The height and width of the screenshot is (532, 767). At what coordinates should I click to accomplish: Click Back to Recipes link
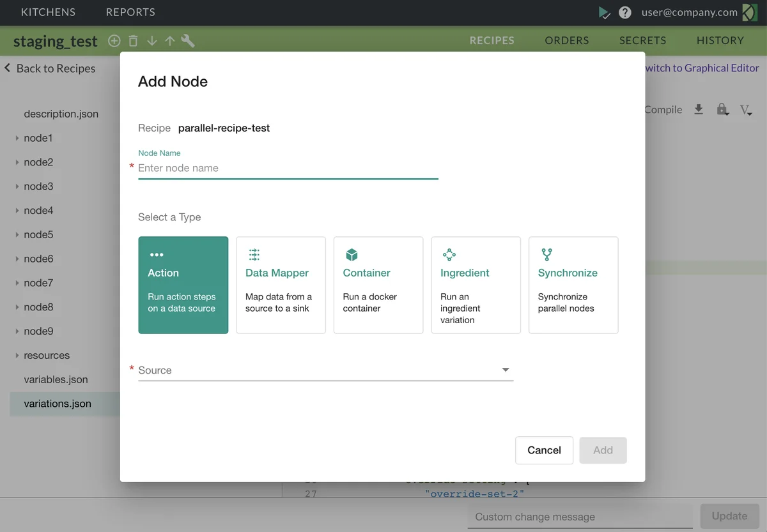[x=50, y=68]
